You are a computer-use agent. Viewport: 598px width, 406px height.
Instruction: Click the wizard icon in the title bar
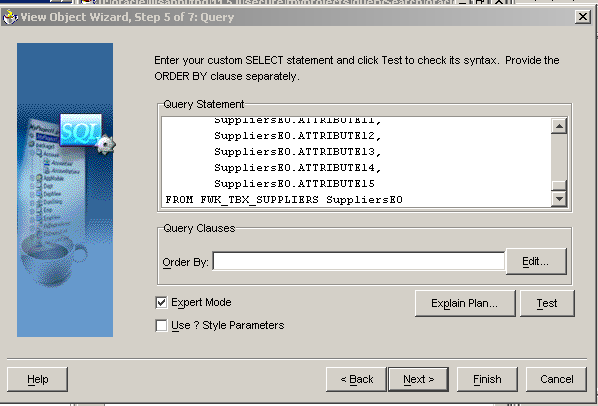click(10, 17)
